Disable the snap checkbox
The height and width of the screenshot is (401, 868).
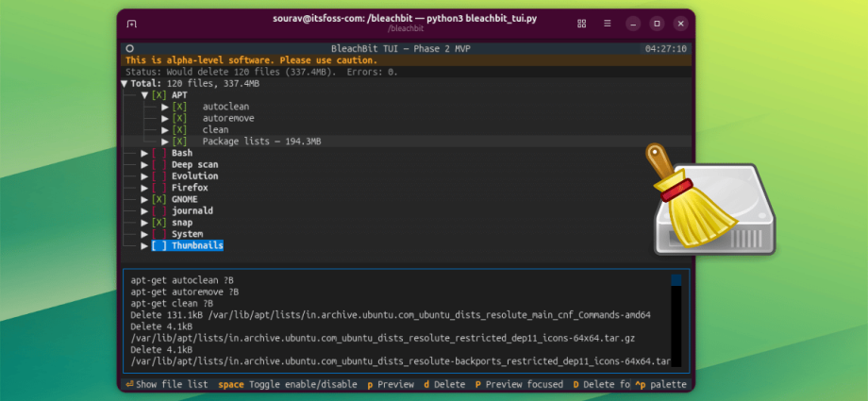(159, 223)
